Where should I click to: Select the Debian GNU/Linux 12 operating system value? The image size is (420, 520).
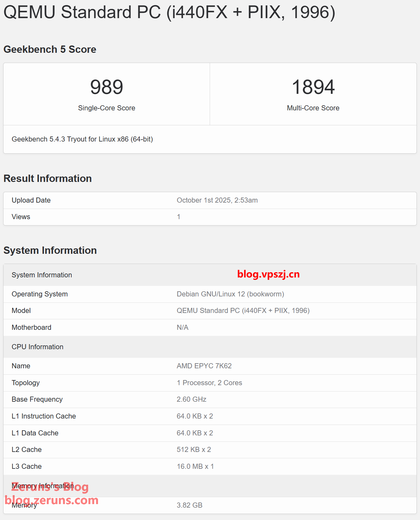[x=230, y=294]
